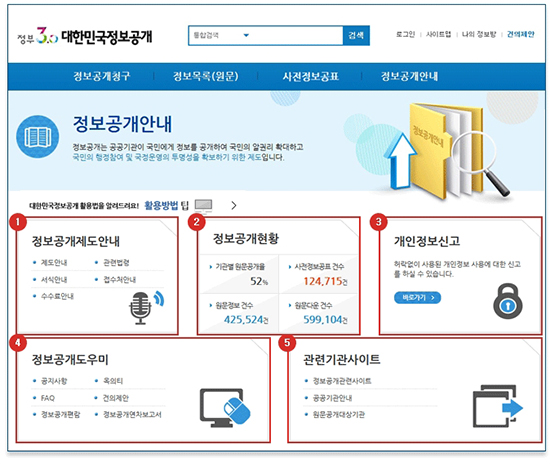This screenshot has width=550, height=471.
Task: Open 관련법령 link
Action: click(116, 262)
